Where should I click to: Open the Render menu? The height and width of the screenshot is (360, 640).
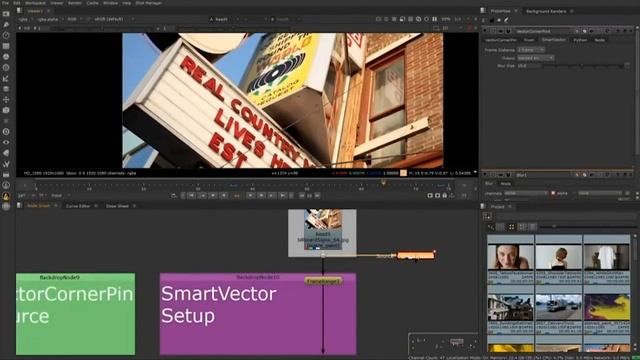point(75,3)
